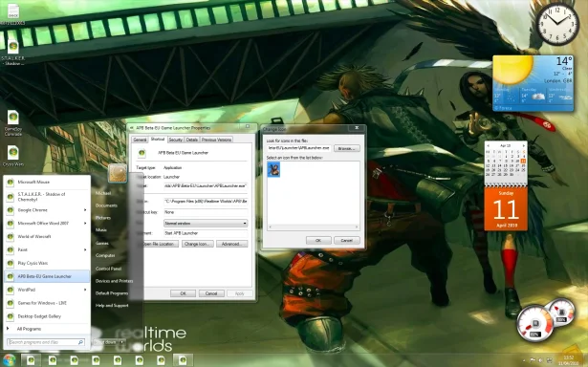Click the Browse button in Change Icon
The width and height of the screenshot is (588, 367).
346,148
